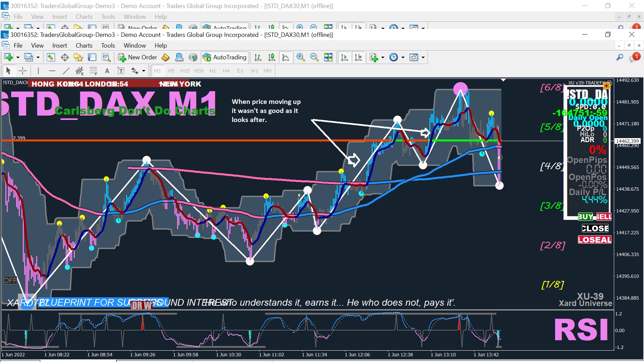Insert Fibonacci retracement tool
Viewport: 644px width, 362px height.
93,71
